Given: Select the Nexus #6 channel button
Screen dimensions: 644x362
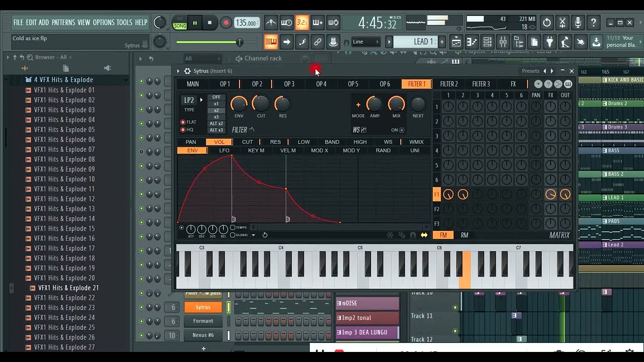Looking at the screenshot, I should (x=203, y=335).
